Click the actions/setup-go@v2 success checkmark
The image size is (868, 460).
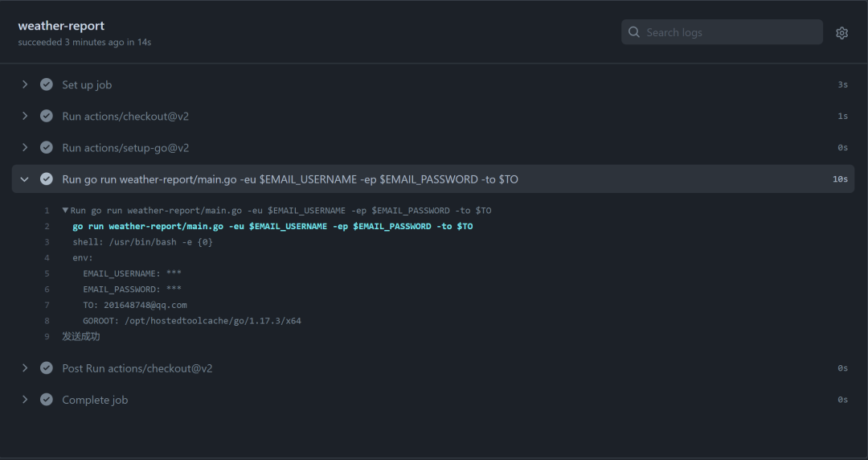47,147
